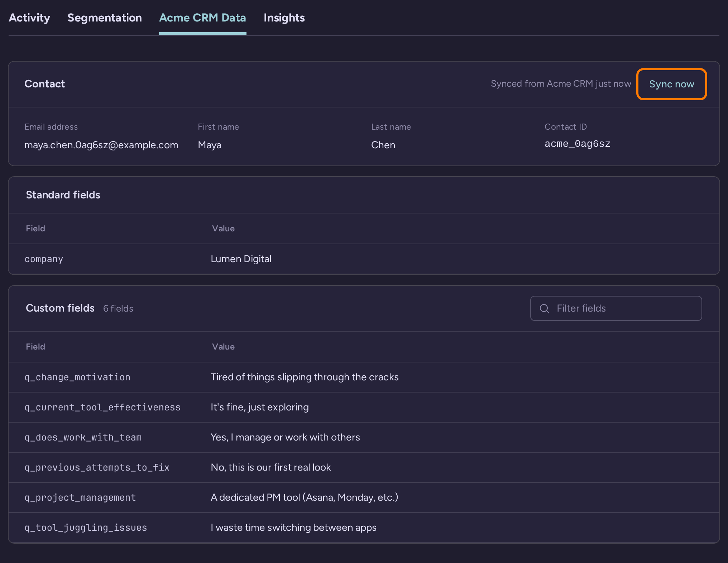The width and height of the screenshot is (728, 563).
Task: Switch to the Segmentation tab
Action: pyautogui.click(x=105, y=18)
